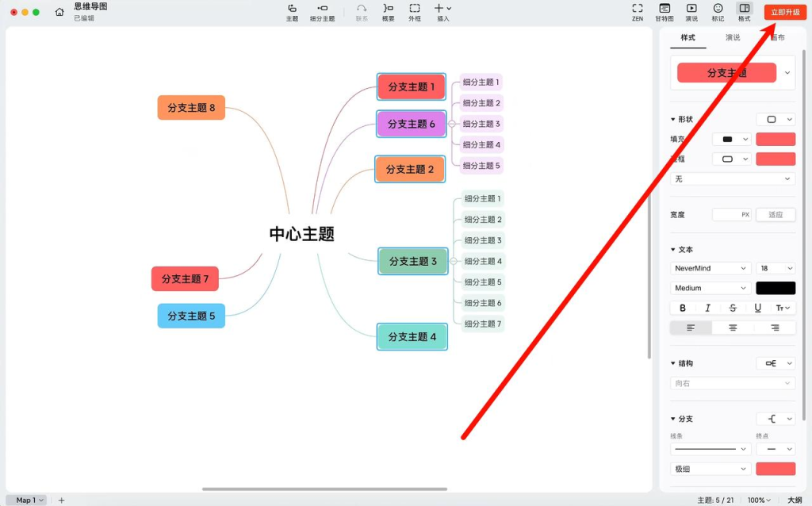Pick the border color swatch
The width and height of the screenshot is (812, 506).
click(776, 159)
